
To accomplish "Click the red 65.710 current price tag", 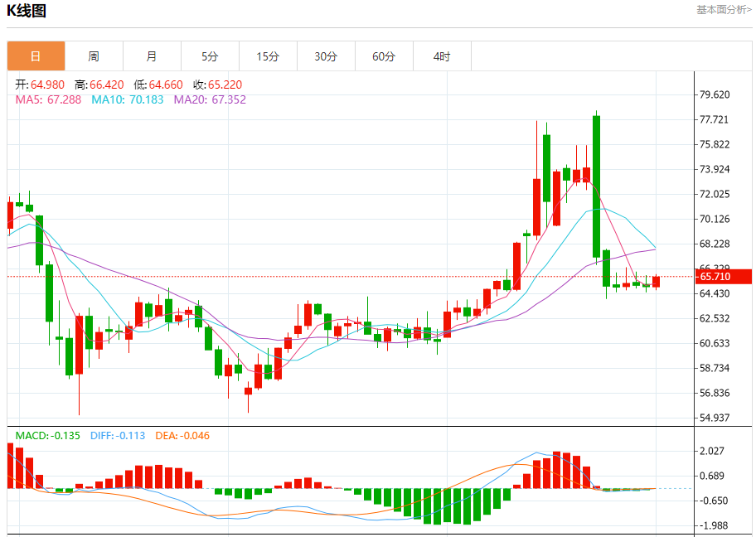I will (x=723, y=277).
